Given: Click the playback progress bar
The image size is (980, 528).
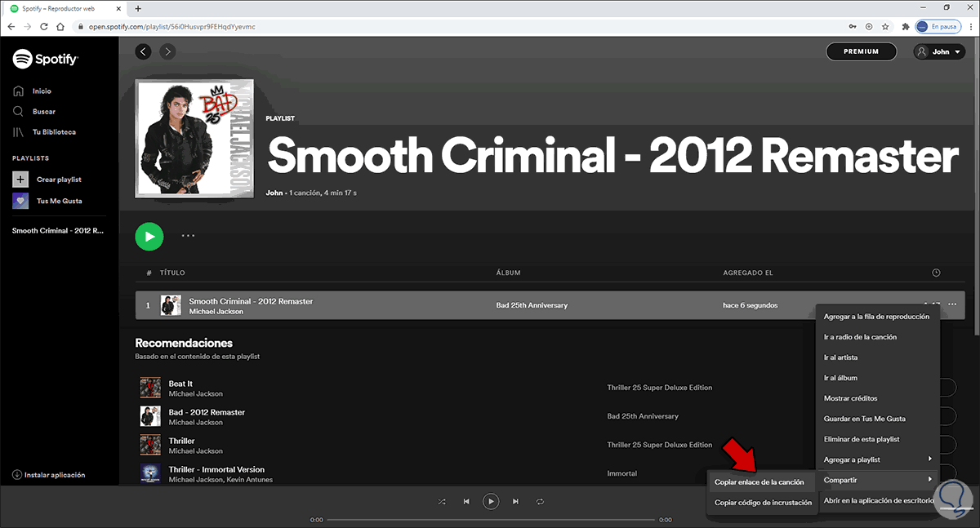Looking at the screenshot, I should (490, 520).
